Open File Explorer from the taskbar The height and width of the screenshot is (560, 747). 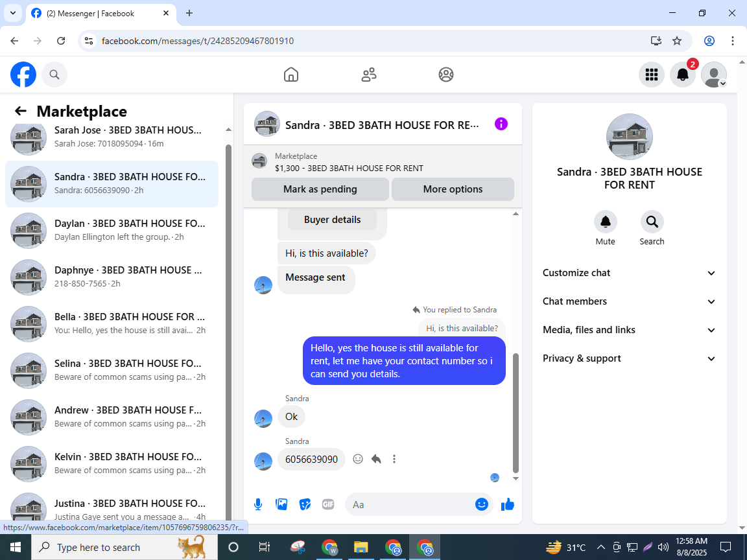pos(361,547)
